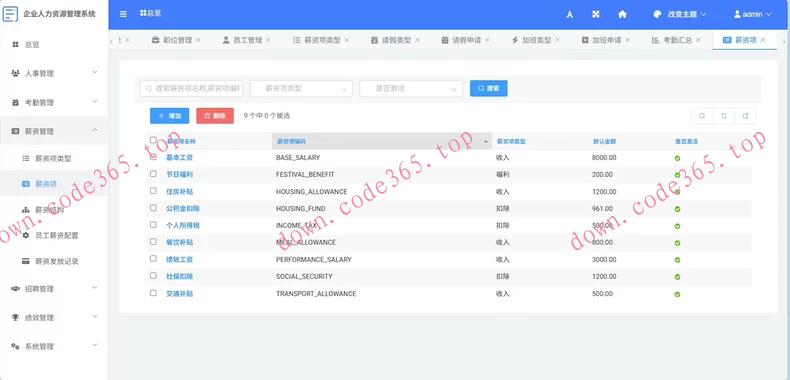Check the 基本工资 row checkbox
The image size is (790, 380).
click(153, 157)
